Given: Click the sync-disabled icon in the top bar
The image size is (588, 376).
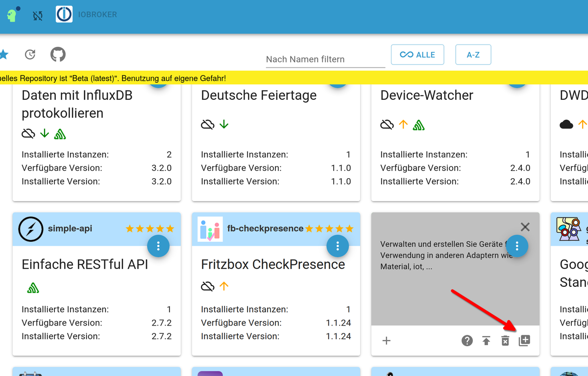Looking at the screenshot, I should pos(38,16).
